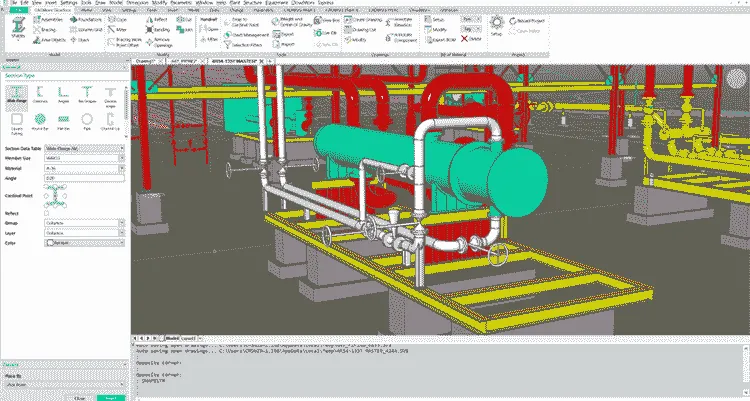This screenshot has width=750, height=401.
Task: Click the view cube in the viewport
Action: click(735, 77)
